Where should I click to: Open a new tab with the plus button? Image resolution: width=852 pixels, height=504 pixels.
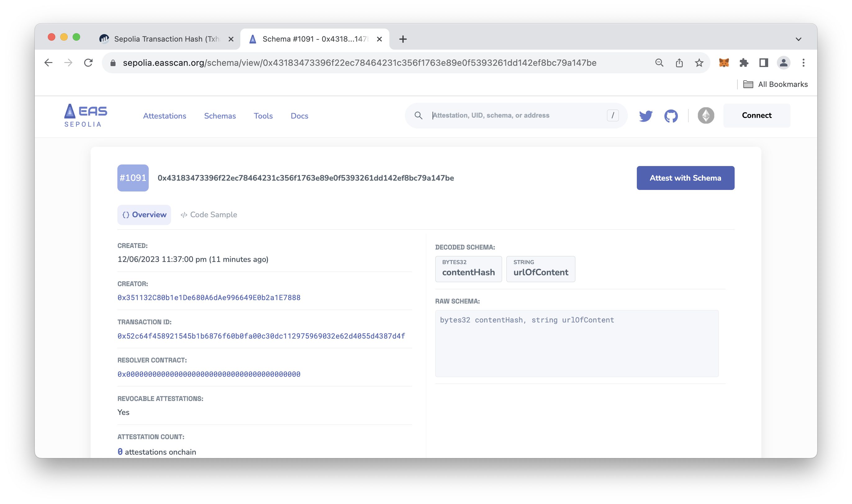[403, 39]
